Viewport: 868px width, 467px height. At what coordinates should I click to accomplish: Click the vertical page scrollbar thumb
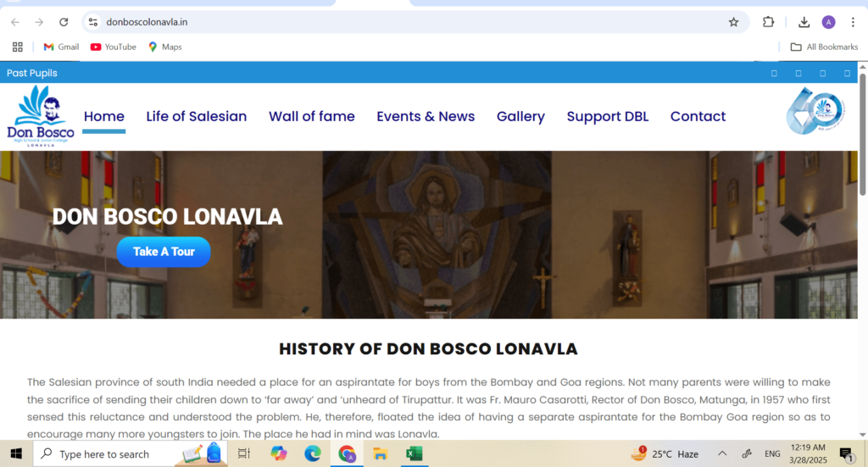(863, 136)
